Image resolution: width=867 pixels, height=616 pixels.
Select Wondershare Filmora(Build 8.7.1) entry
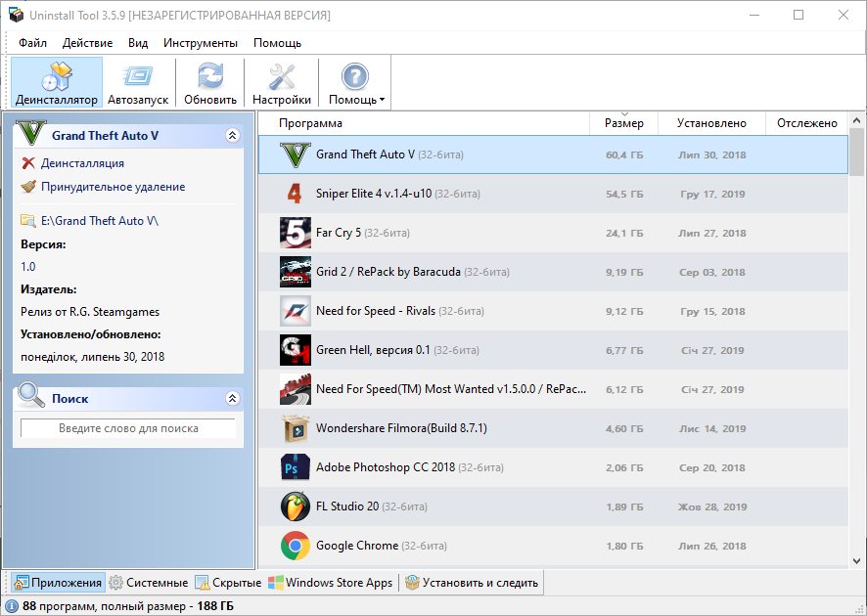pos(401,428)
